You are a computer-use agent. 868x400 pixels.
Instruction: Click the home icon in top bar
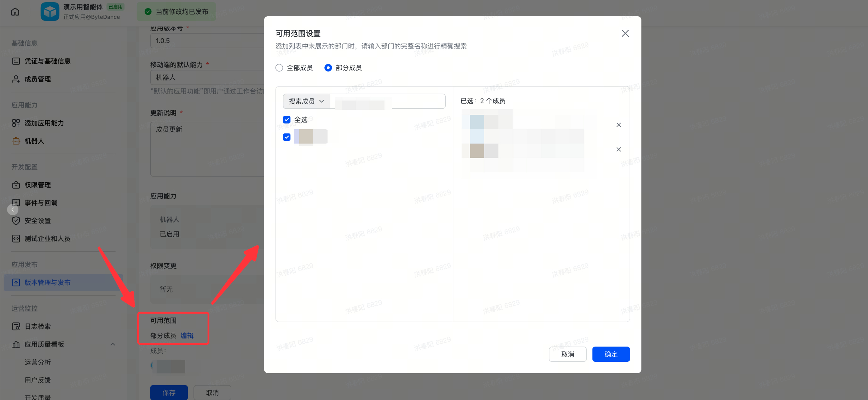click(15, 12)
